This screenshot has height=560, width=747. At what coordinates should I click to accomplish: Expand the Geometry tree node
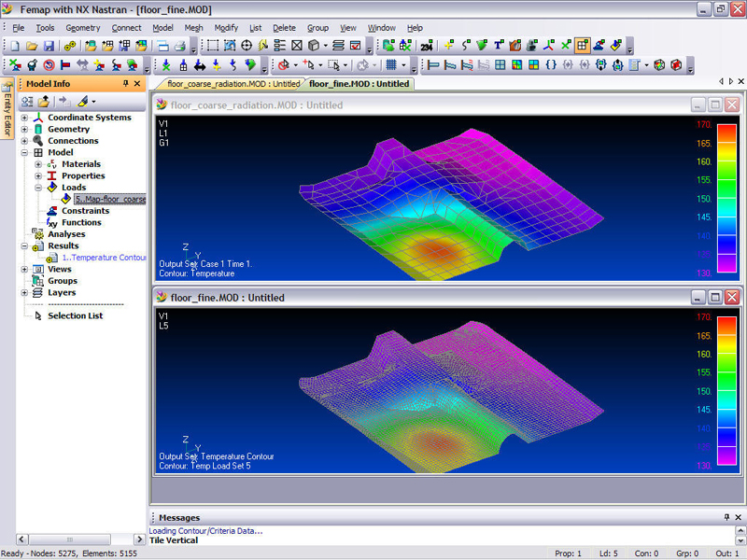click(24, 129)
